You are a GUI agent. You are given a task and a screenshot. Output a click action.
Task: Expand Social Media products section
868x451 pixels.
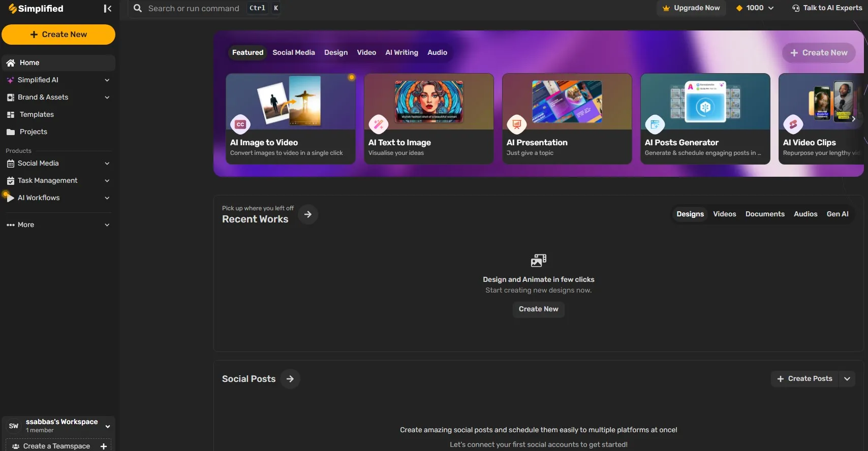click(107, 164)
